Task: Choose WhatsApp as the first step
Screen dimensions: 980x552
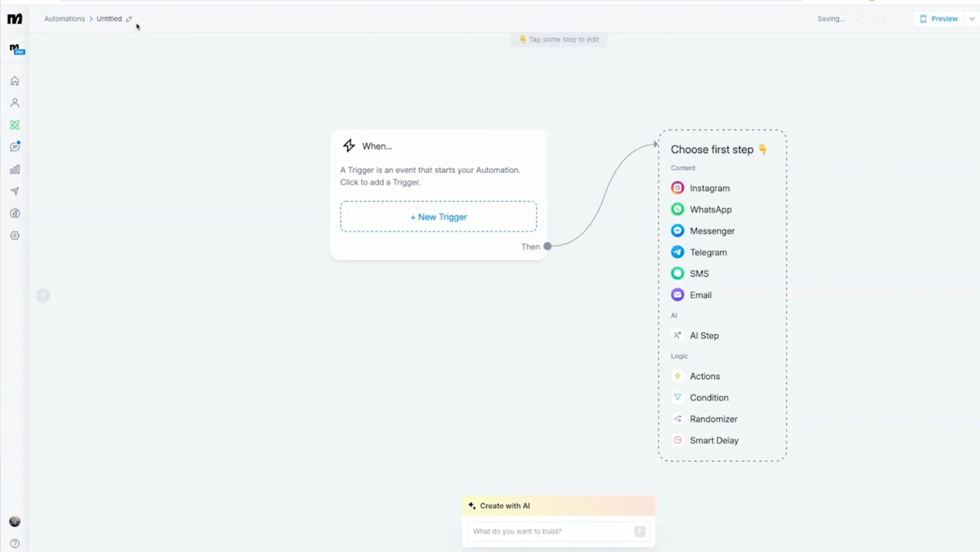Action: coord(710,209)
